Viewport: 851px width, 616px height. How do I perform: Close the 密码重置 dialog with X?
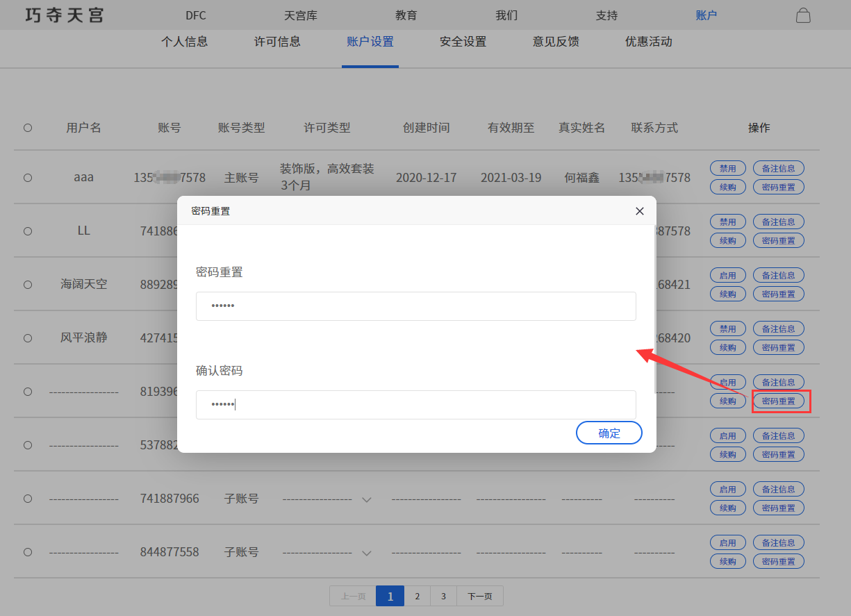[x=639, y=211]
